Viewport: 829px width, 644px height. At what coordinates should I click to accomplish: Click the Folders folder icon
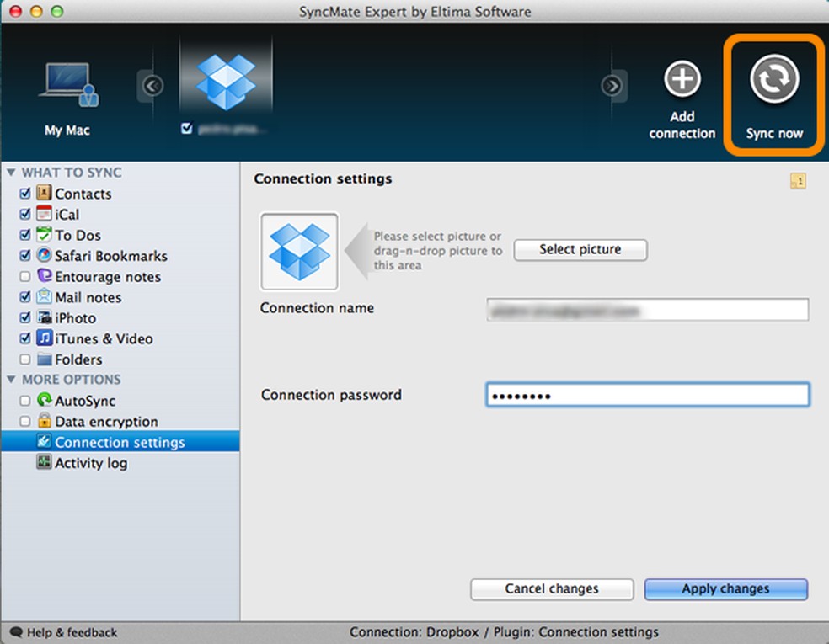[x=45, y=359]
